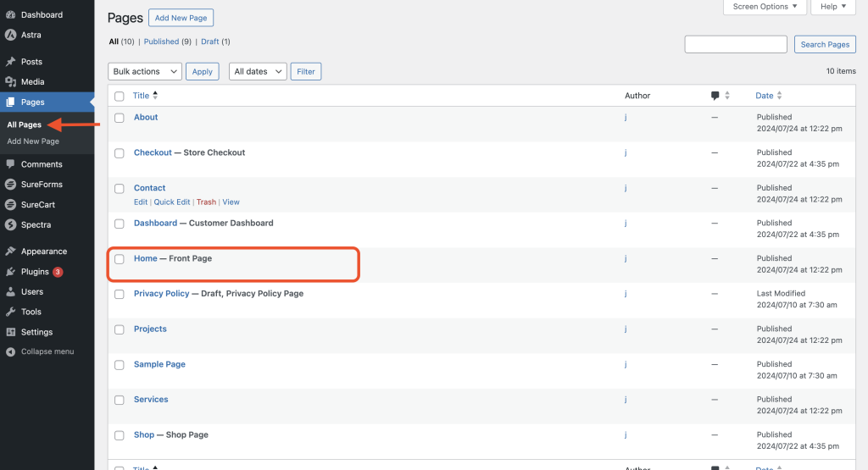This screenshot has height=470, width=868.
Task: Click View link under Contact
Action: pyautogui.click(x=231, y=202)
